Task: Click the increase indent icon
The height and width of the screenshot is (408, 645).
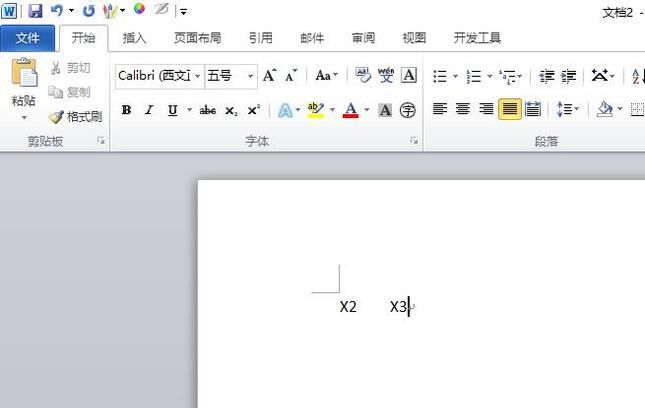Action: tap(569, 76)
